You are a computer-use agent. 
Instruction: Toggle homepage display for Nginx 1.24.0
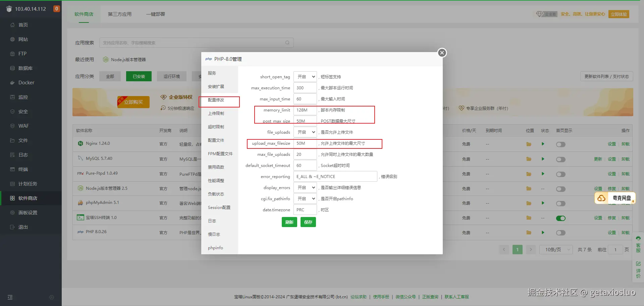(x=561, y=144)
